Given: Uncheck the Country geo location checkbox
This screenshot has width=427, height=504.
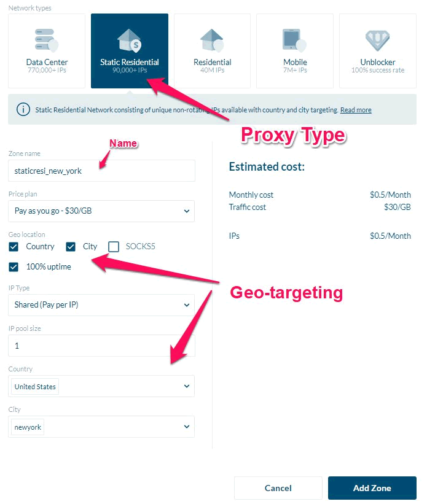Looking at the screenshot, I should (x=14, y=247).
